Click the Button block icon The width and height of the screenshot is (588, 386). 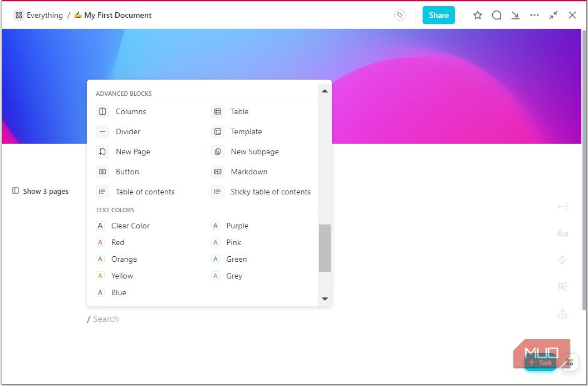[x=102, y=172]
